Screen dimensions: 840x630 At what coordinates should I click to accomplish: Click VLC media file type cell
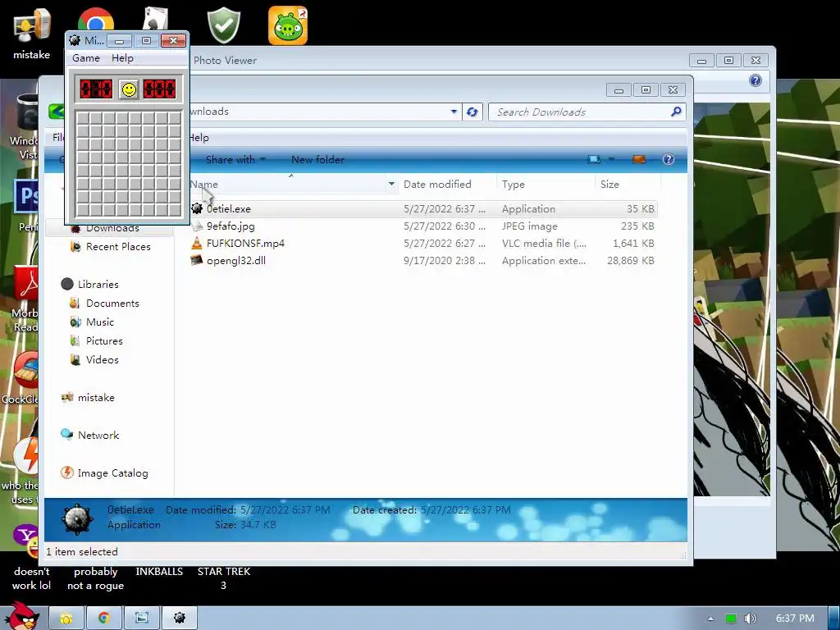[x=544, y=243]
